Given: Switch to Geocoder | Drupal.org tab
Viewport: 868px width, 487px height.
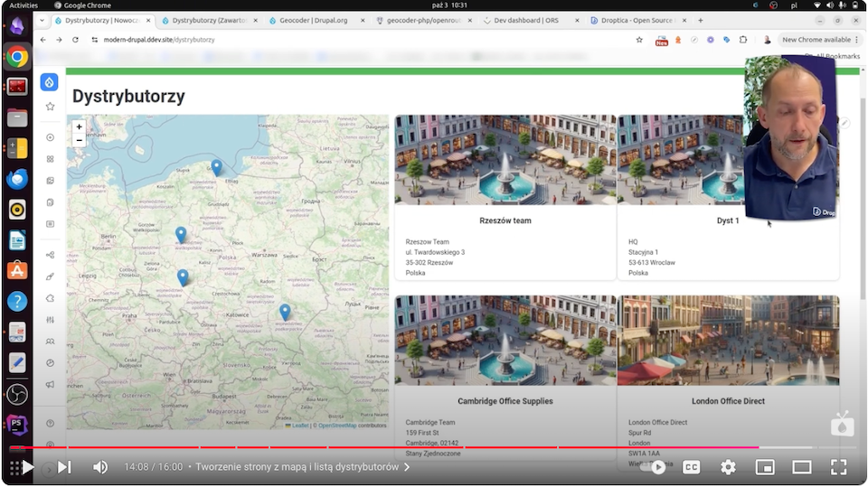Looking at the screenshot, I should coord(314,21).
